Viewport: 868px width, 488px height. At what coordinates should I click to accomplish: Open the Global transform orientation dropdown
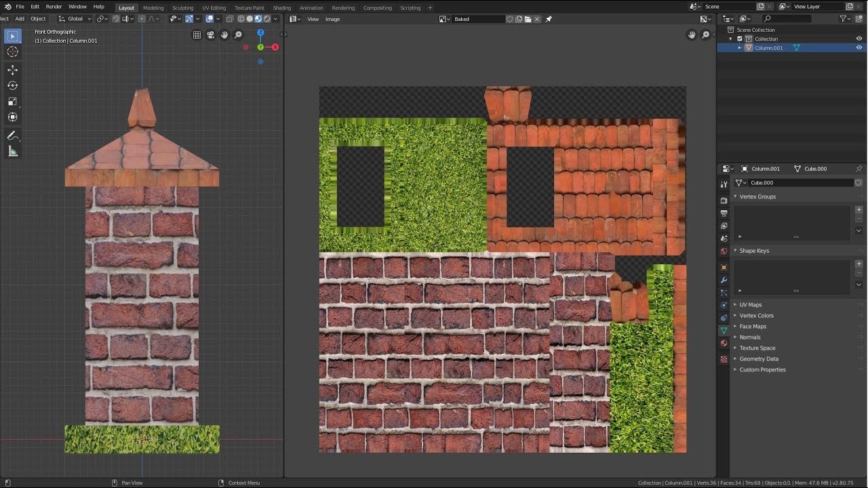(x=75, y=19)
